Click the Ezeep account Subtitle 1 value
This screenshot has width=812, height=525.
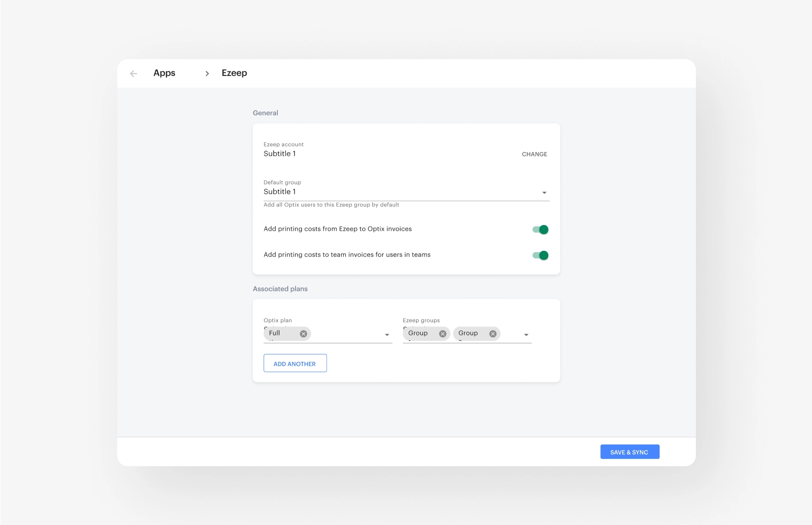click(x=280, y=154)
